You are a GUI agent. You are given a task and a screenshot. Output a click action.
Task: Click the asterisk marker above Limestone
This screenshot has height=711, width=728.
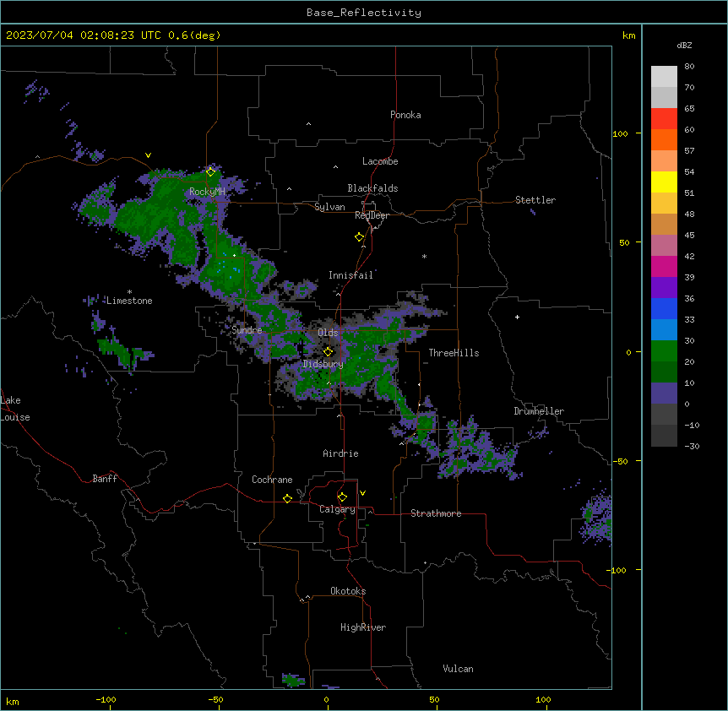point(129,292)
